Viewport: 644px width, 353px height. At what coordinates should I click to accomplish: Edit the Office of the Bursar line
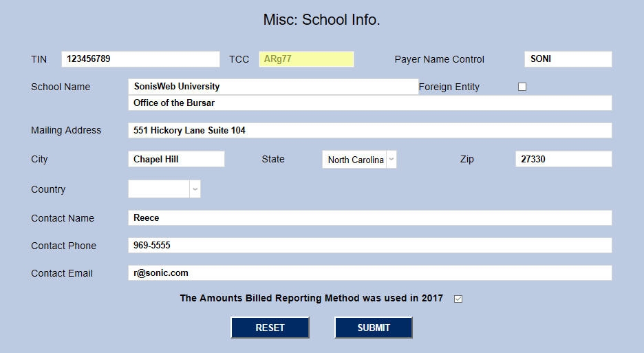pyautogui.click(x=369, y=103)
